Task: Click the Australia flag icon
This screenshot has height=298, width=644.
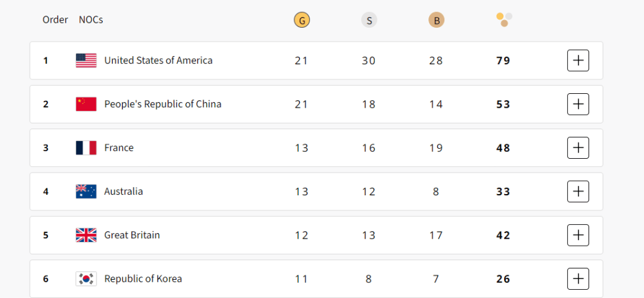Action: tap(86, 192)
